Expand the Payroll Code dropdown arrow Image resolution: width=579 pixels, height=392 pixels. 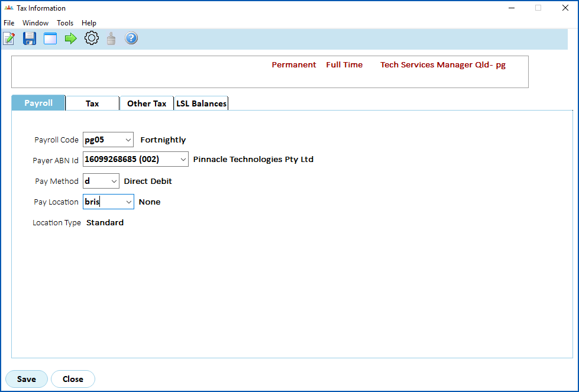(128, 140)
